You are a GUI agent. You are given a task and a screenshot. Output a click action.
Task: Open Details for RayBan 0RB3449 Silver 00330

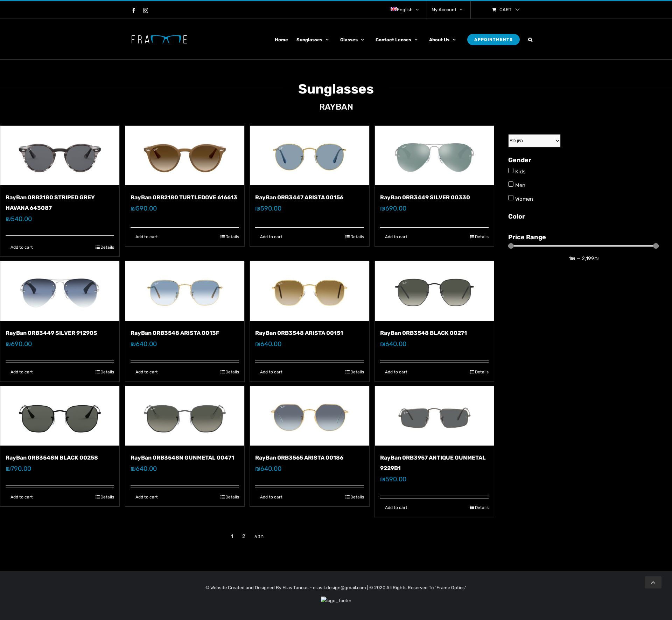point(479,237)
